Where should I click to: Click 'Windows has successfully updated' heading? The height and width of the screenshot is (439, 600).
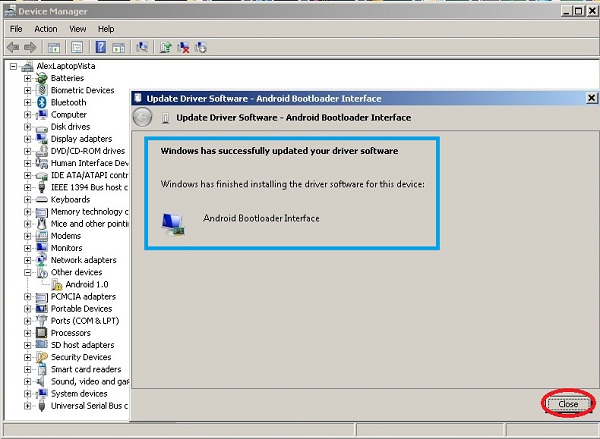pyautogui.click(x=279, y=151)
